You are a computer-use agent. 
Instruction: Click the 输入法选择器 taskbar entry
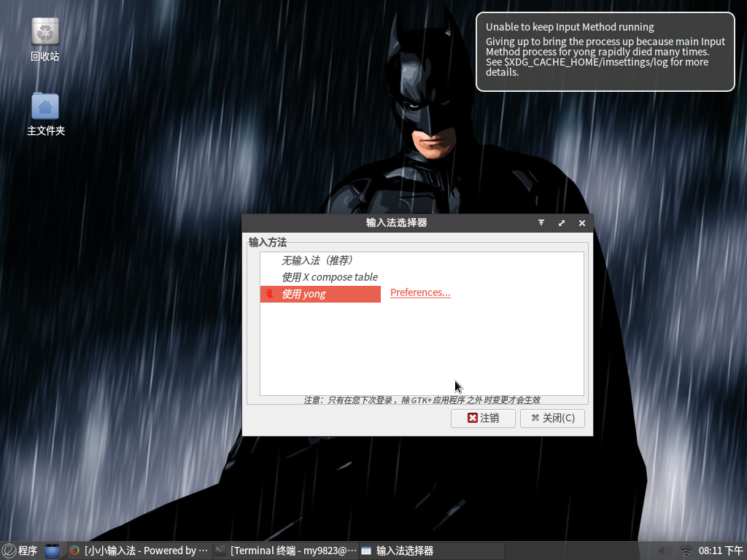(x=431, y=551)
